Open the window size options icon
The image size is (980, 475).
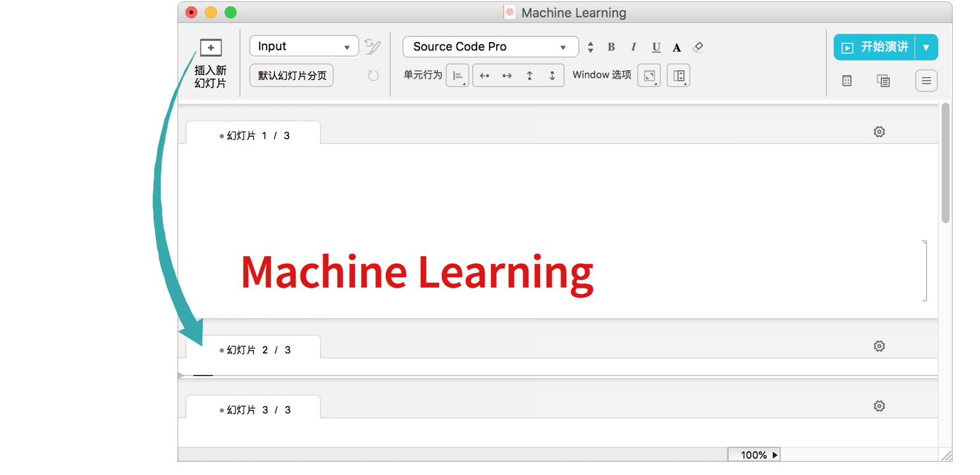649,76
